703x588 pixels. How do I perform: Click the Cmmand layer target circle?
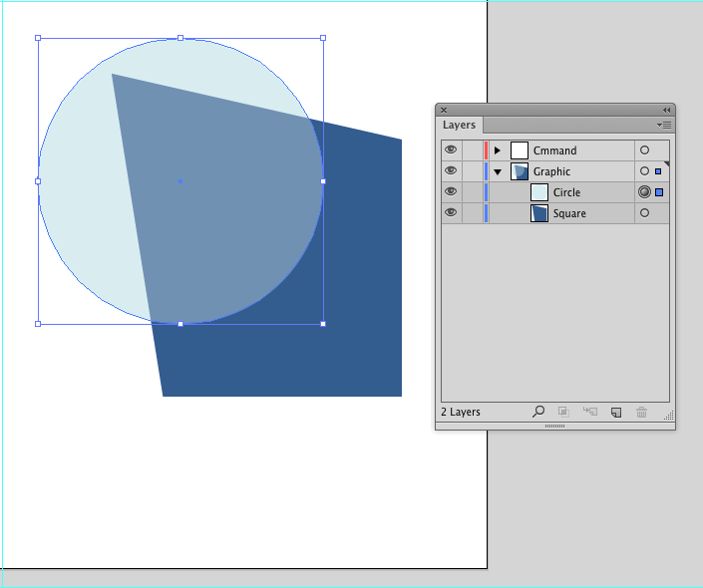[x=645, y=150]
